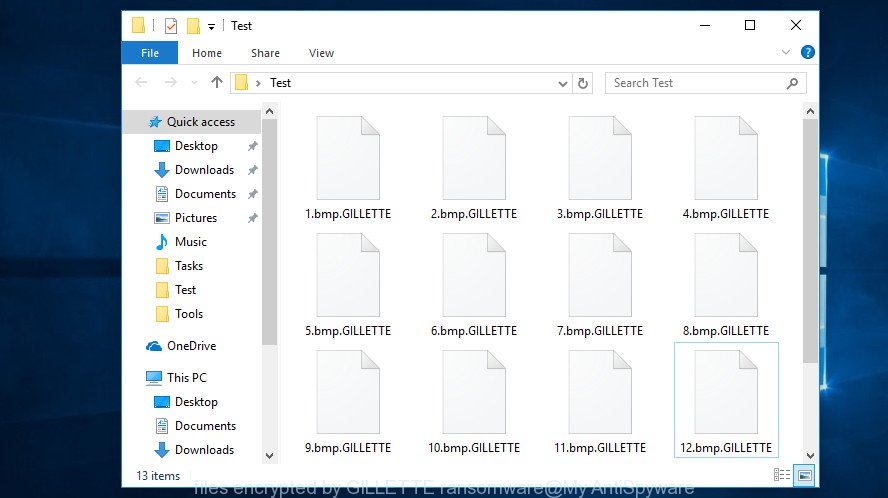The image size is (888, 498).
Task: Go up one folder level
Action: pos(216,83)
